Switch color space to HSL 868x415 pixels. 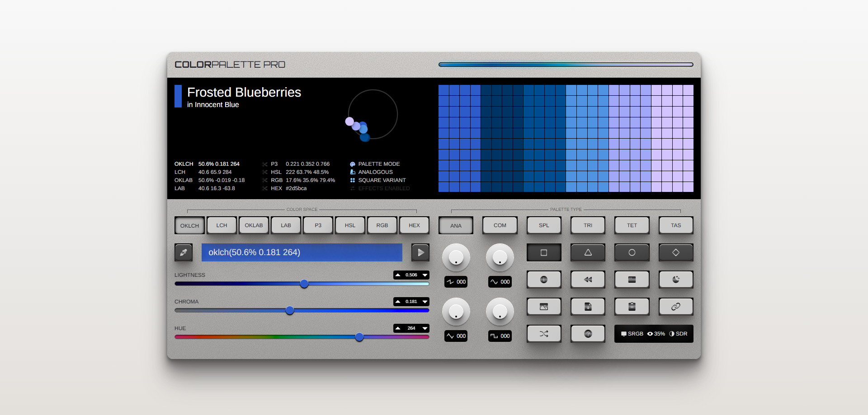coord(350,225)
